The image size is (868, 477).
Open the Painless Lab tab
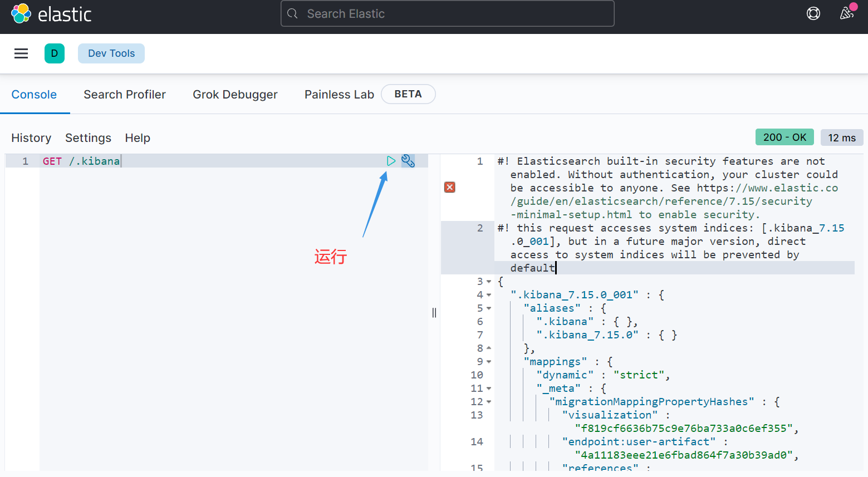point(339,95)
